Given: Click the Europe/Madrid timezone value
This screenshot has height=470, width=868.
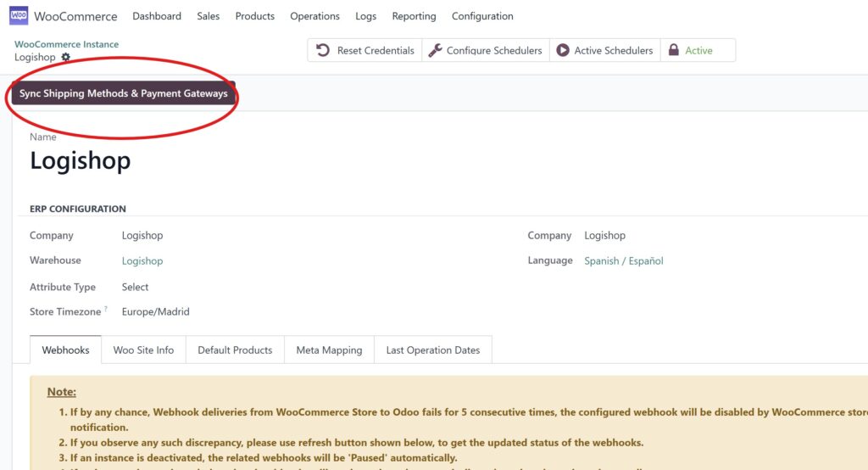Looking at the screenshot, I should point(156,311).
